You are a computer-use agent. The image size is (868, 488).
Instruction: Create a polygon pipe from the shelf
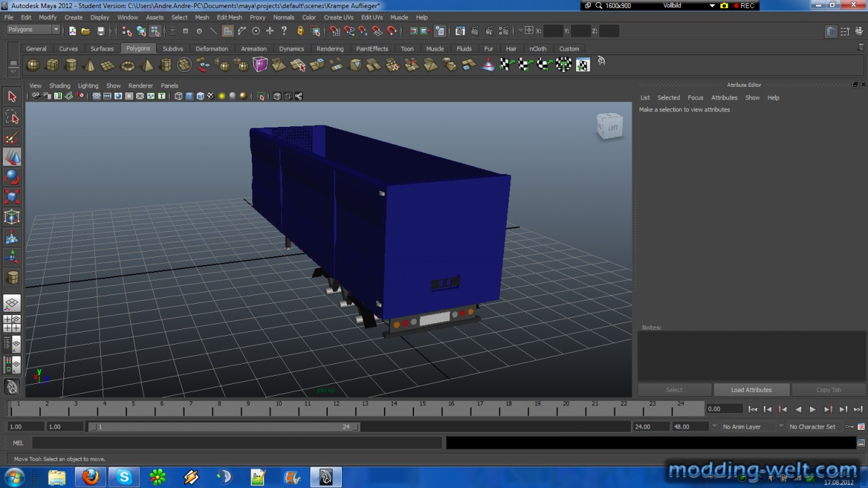166,65
